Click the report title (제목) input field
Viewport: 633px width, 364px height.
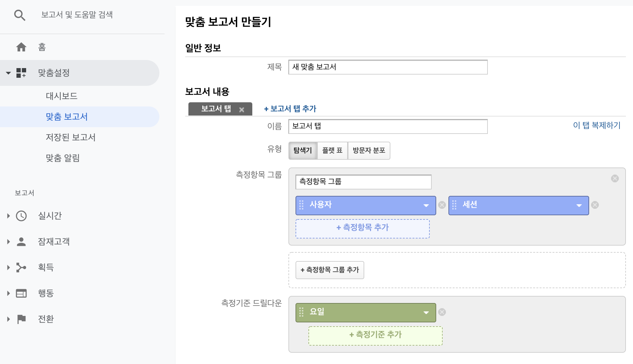click(x=388, y=67)
